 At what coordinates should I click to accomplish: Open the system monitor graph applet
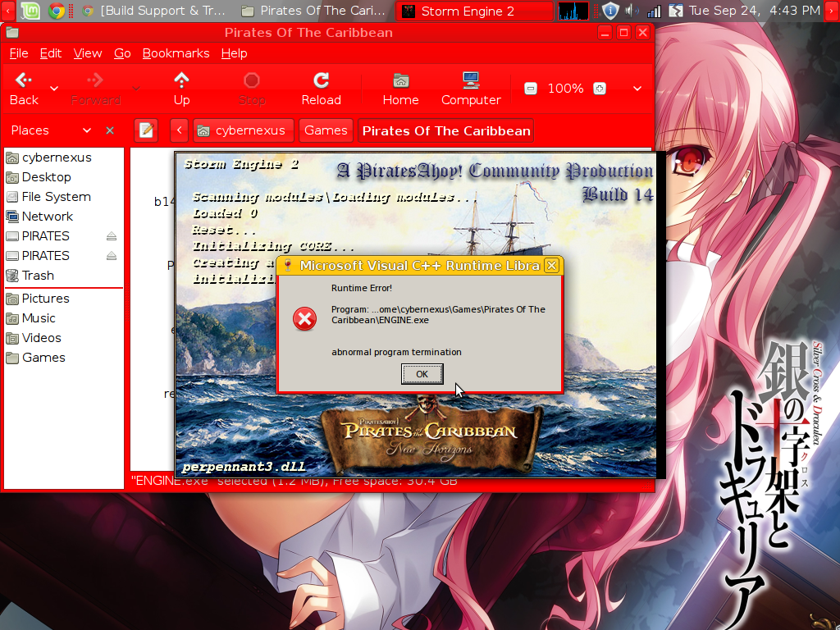[573, 11]
